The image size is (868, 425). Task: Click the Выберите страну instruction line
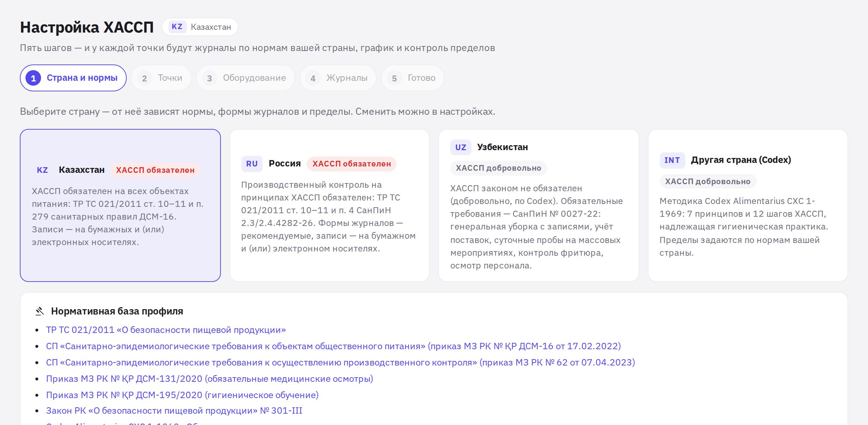(x=258, y=112)
